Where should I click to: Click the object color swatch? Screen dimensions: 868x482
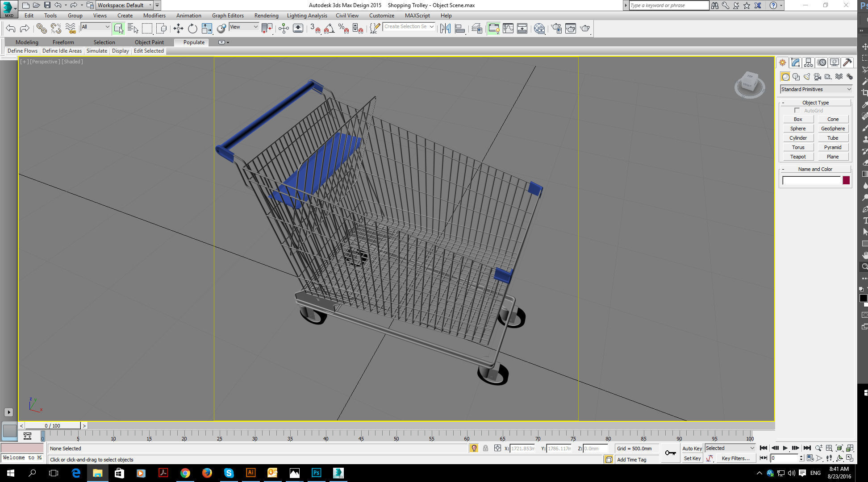tap(846, 180)
